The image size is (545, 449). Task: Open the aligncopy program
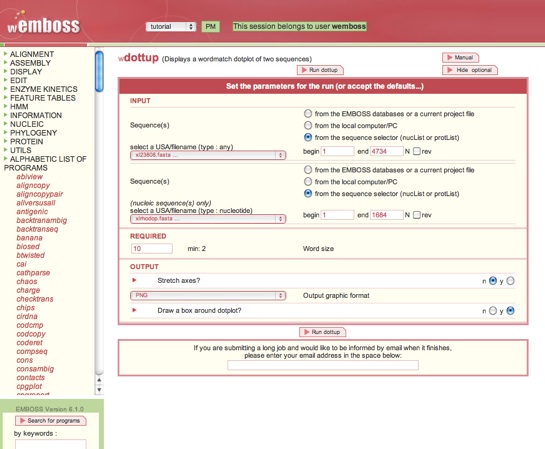(33, 186)
